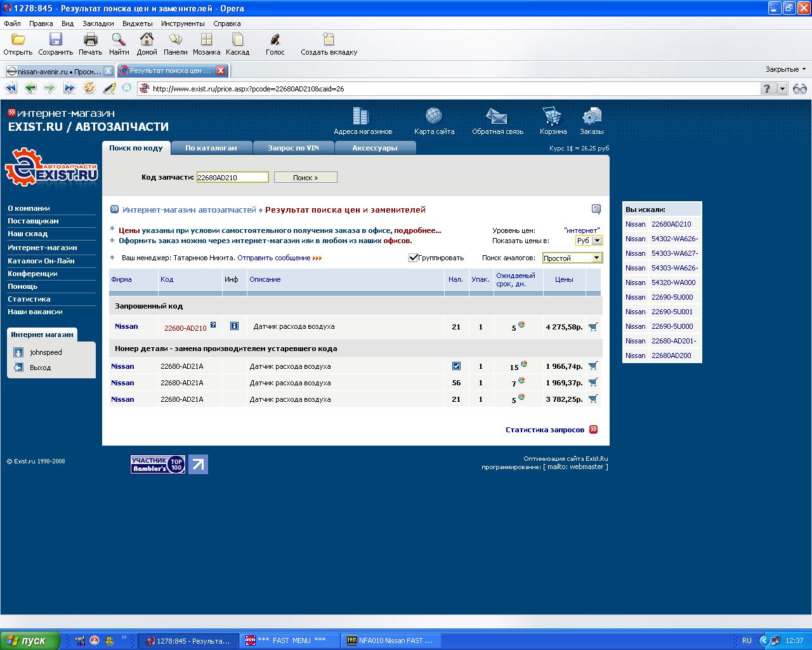Open recent search 54302-WA626-
Image resolution: width=812 pixels, height=650 pixels.
[674, 239]
